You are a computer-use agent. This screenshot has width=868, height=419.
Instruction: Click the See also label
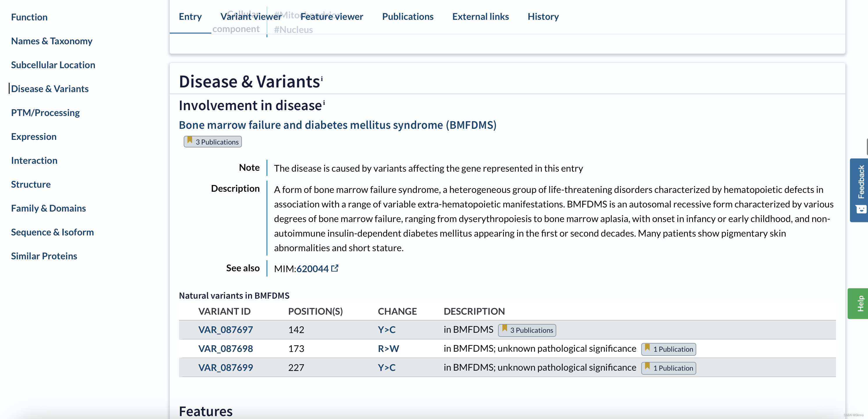click(x=243, y=268)
